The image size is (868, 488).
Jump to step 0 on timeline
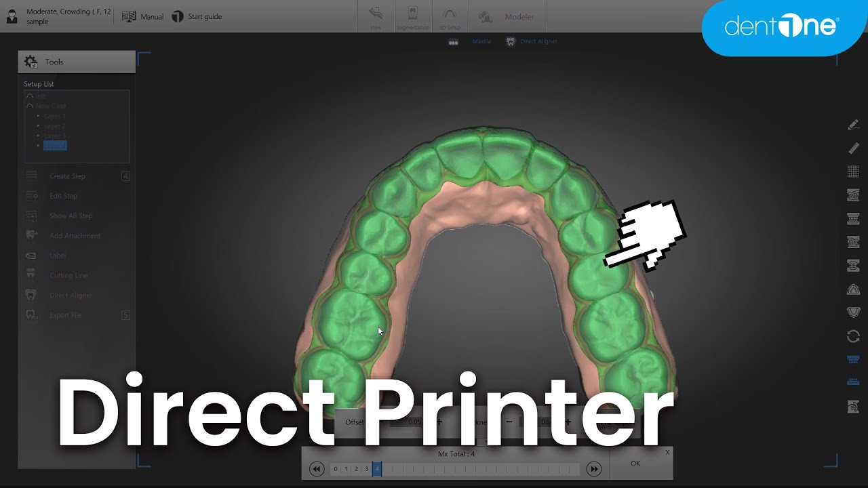tap(336, 469)
